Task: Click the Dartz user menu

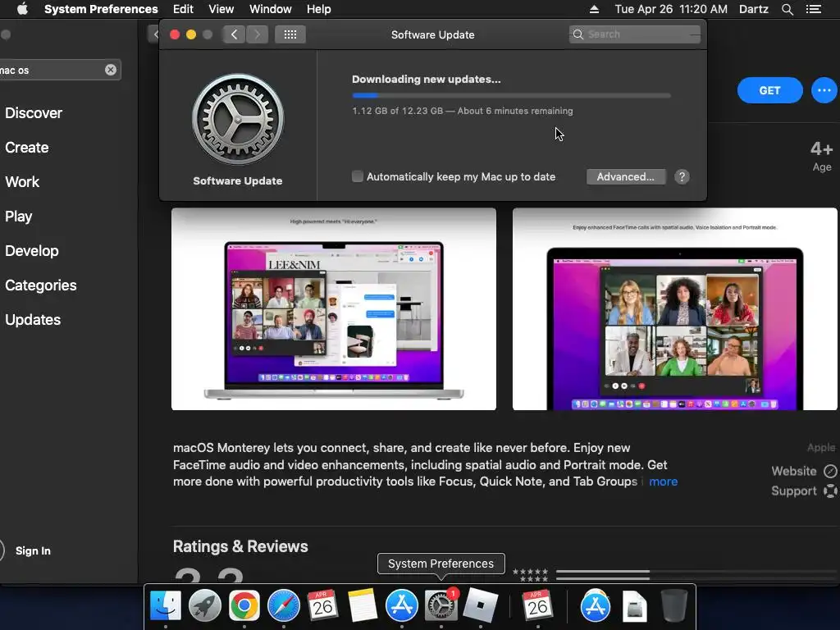Action: click(754, 9)
